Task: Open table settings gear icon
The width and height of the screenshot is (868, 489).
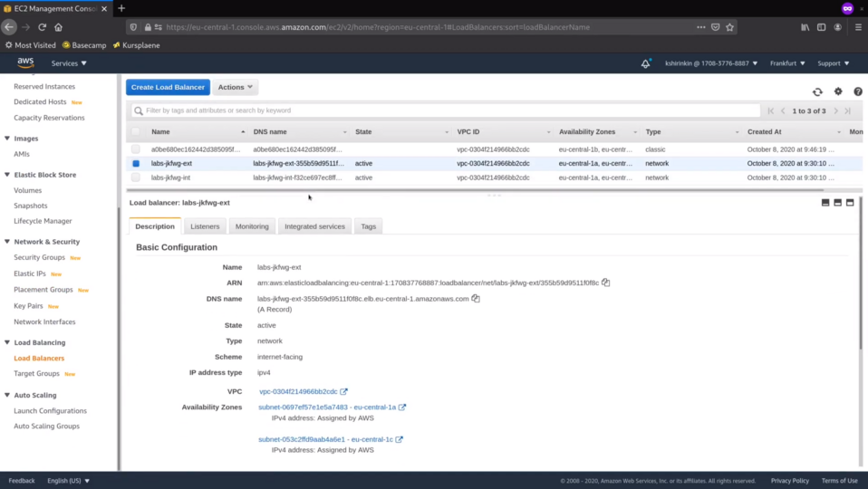Action: coord(838,91)
